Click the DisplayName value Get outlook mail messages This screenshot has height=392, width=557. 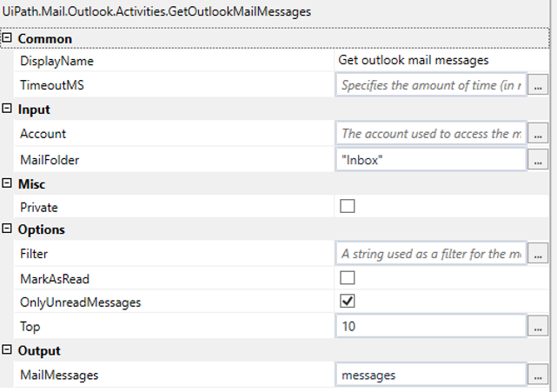[x=413, y=61]
